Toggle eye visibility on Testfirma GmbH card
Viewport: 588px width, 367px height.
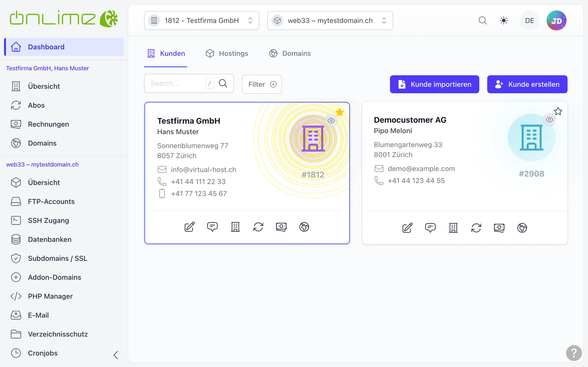point(331,121)
